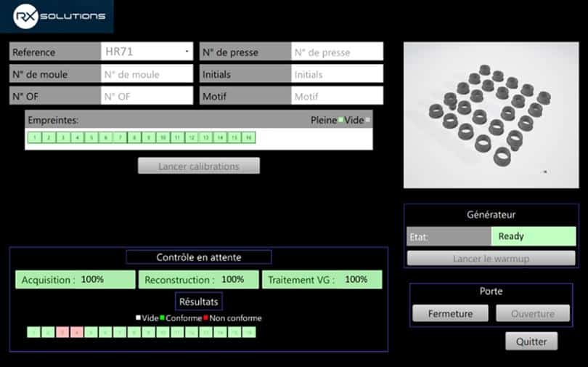588x367 pixels.
Task: Click the Lancer calibrations button
Action: (x=199, y=166)
